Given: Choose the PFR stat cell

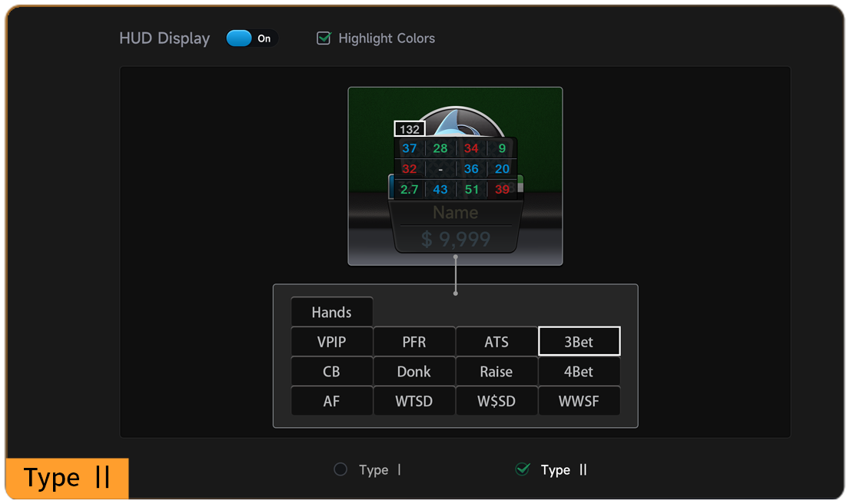Looking at the screenshot, I should (413, 342).
